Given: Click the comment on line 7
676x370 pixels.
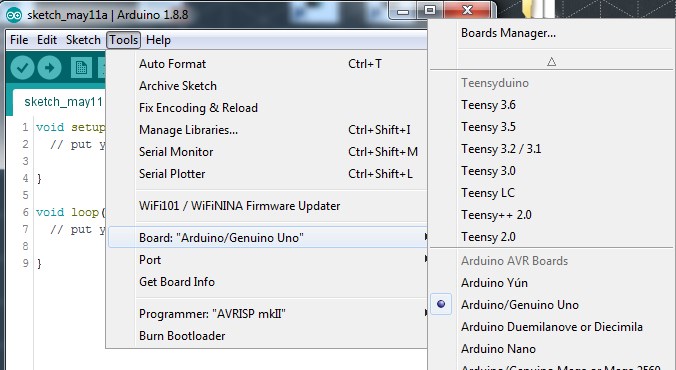Looking at the screenshot, I should (x=78, y=229).
